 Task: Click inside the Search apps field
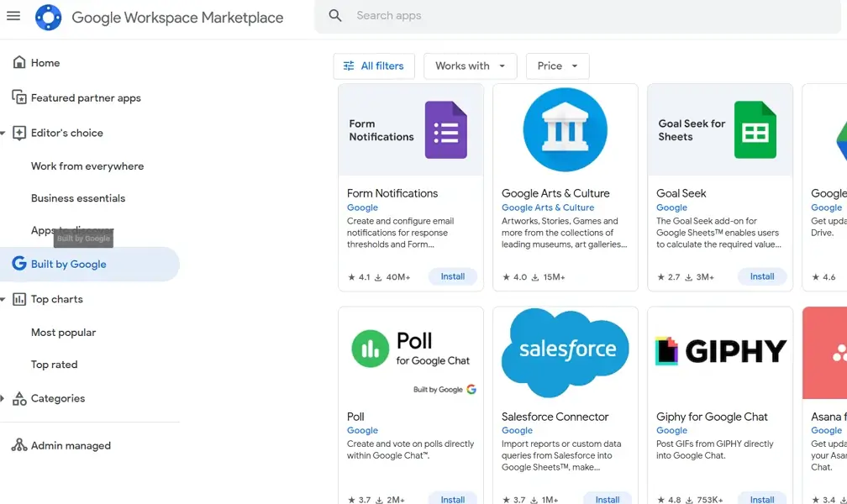(x=577, y=16)
